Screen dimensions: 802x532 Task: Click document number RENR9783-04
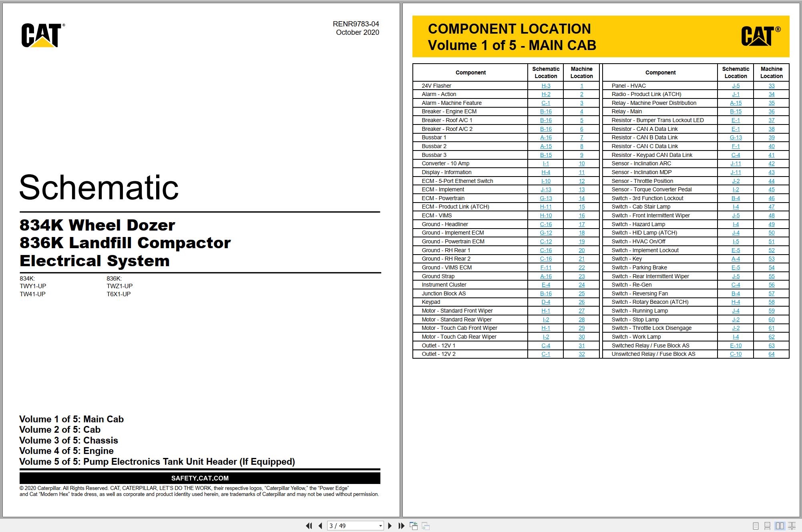coord(356,24)
